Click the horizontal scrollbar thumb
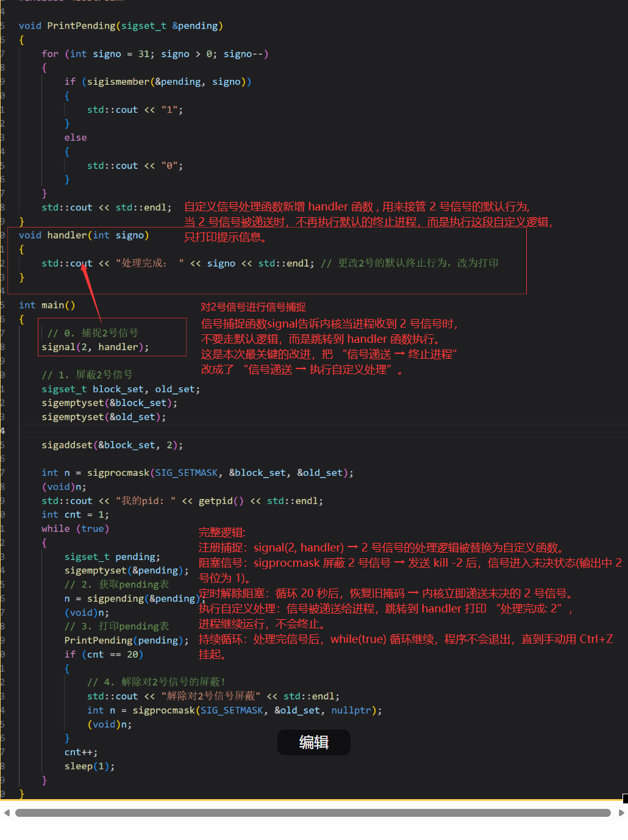Screen dimensions: 628x840 tap(313, 813)
